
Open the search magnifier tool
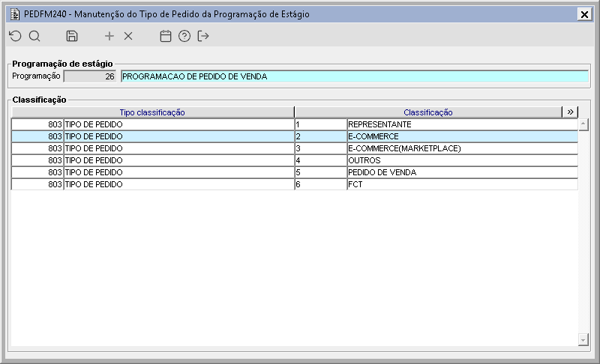[34, 36]
